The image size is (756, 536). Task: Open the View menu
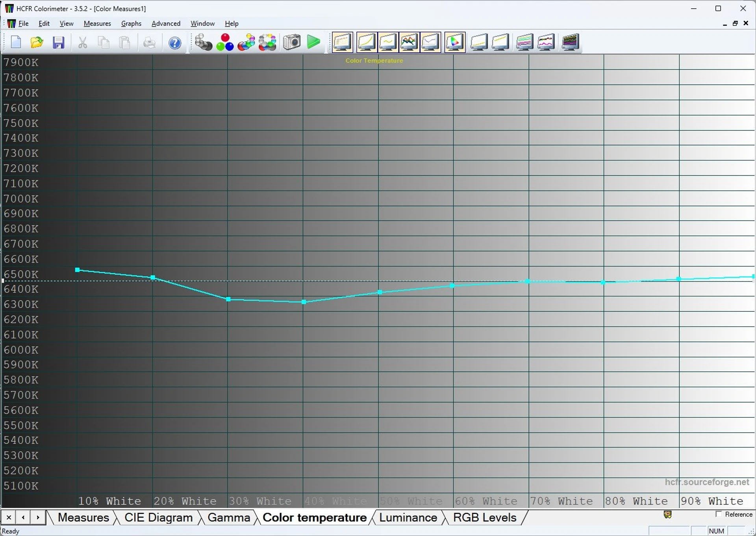(x=67, y=24)
